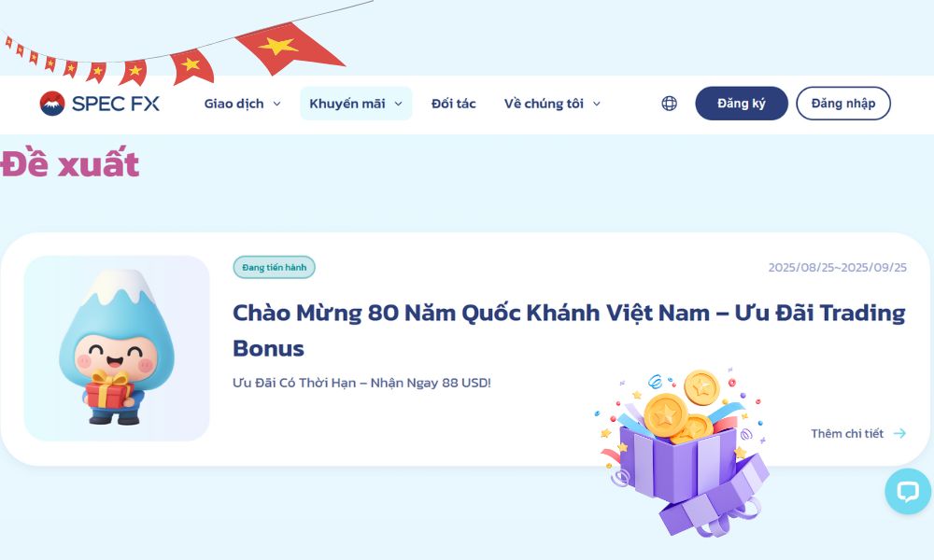Click the Đăng ký button
Screen dimensions: 934x560
pyautogui.click(x=742, y=104)
